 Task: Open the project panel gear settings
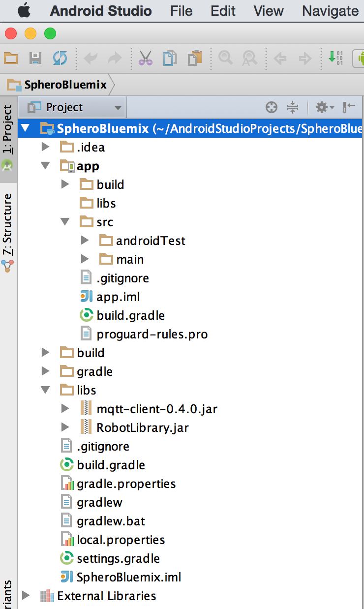(x=325, y=107)
